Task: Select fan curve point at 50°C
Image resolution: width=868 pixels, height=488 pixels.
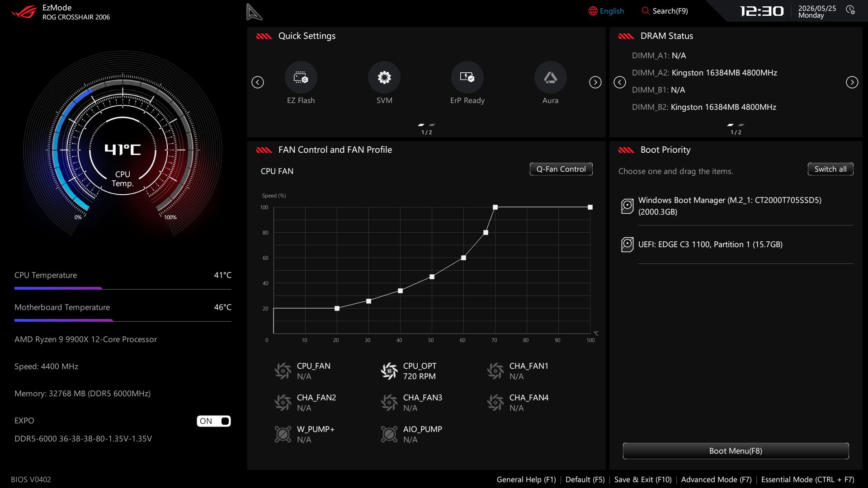Action: click(x=432, y=277)
